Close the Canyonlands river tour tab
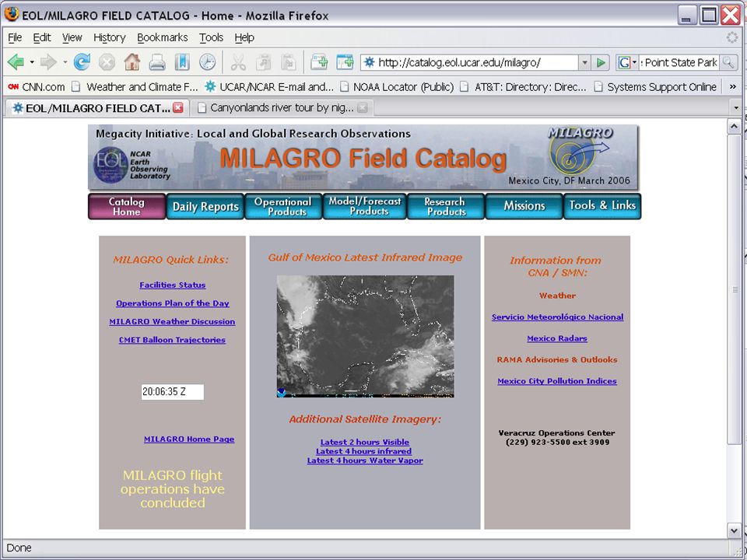This screenshot has width=747, height=560. coord(363,108)
